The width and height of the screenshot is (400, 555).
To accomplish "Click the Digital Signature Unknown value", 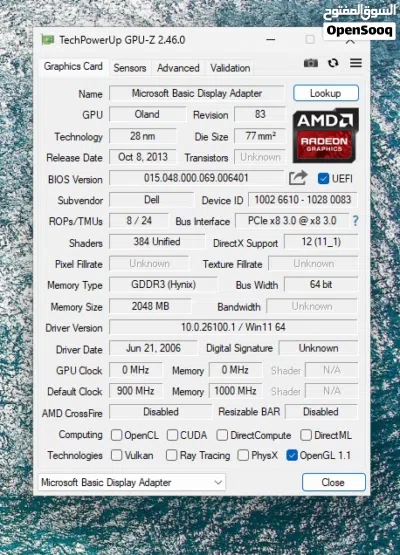I will click(318, 348).
